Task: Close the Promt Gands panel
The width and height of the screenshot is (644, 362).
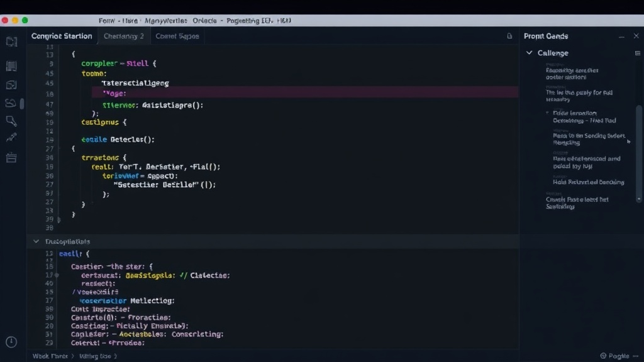Action: pyautogui.click(x=636, y=36)
